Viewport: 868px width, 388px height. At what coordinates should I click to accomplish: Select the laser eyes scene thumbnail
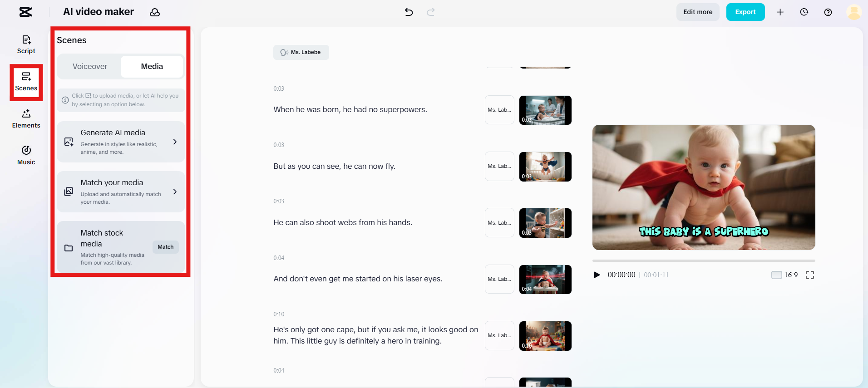[x=545, y=280]
